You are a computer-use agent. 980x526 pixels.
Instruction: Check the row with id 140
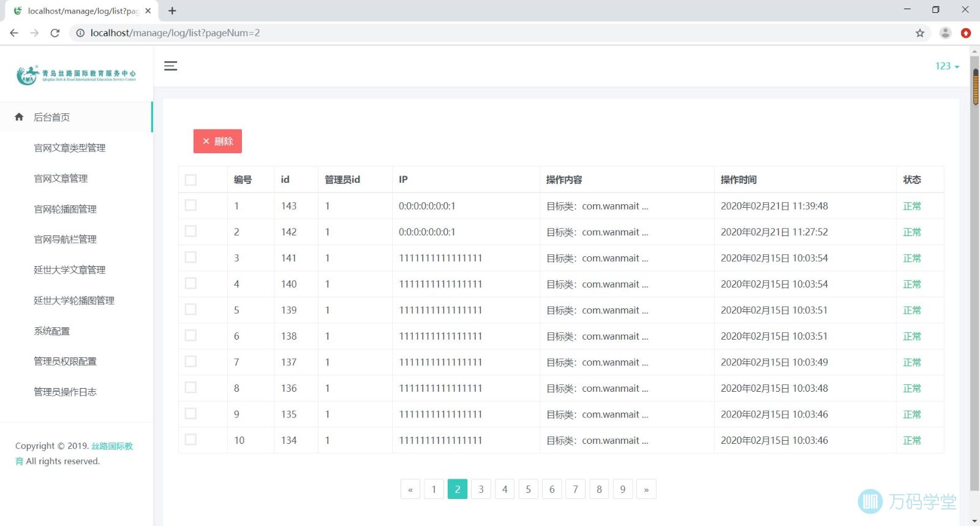(x=190, y=283)
